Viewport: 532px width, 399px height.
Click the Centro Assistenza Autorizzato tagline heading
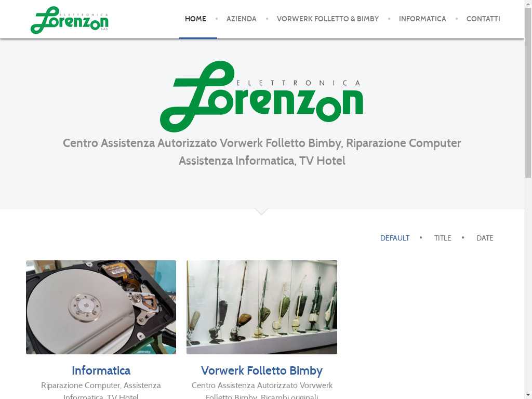[262, 152]
